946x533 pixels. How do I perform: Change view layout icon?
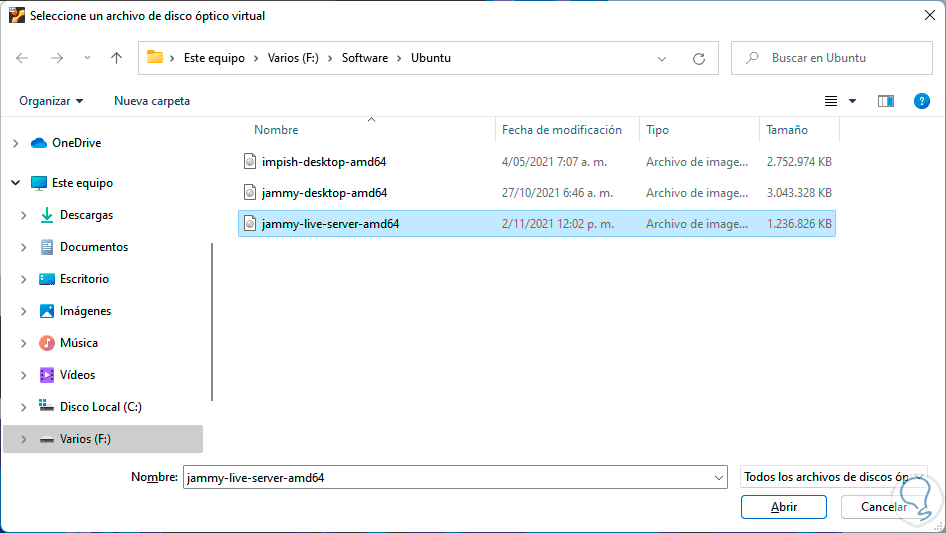[x=830, y=101]
